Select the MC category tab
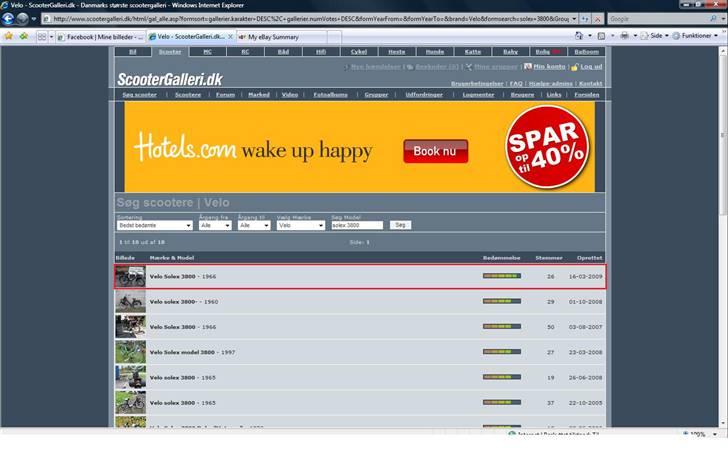 (207, 51)
